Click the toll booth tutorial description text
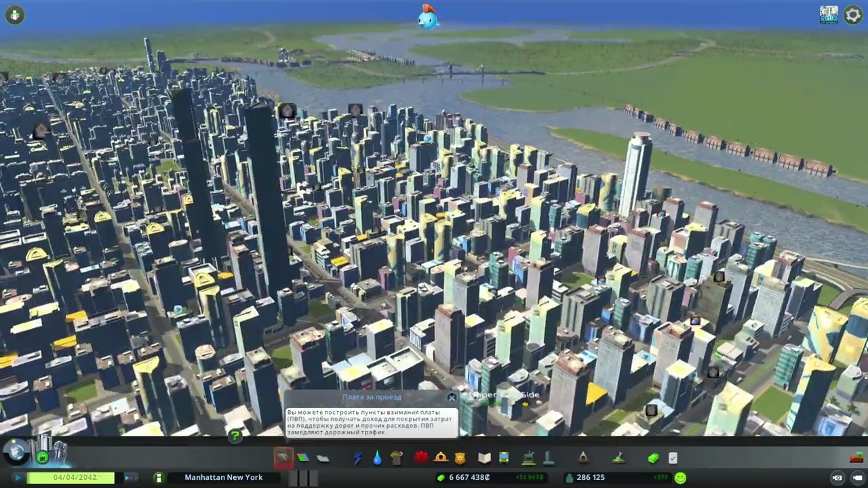 point(372,422)
